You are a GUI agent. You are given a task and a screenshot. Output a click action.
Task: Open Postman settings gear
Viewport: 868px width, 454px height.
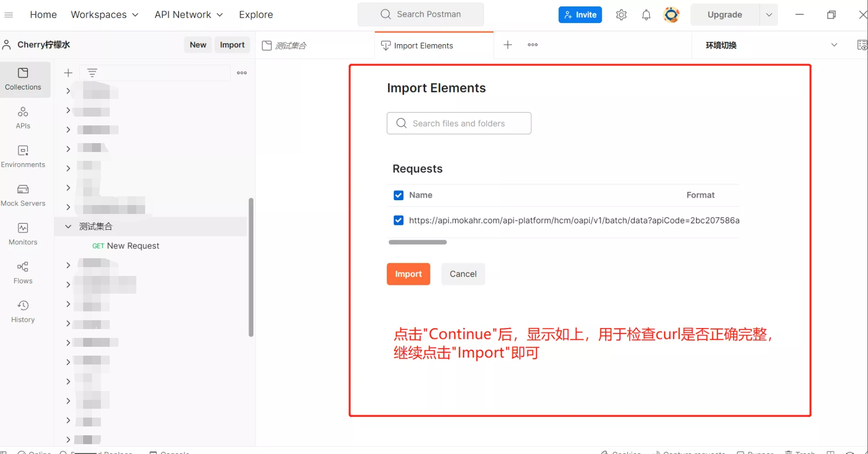tap(621, 15)
